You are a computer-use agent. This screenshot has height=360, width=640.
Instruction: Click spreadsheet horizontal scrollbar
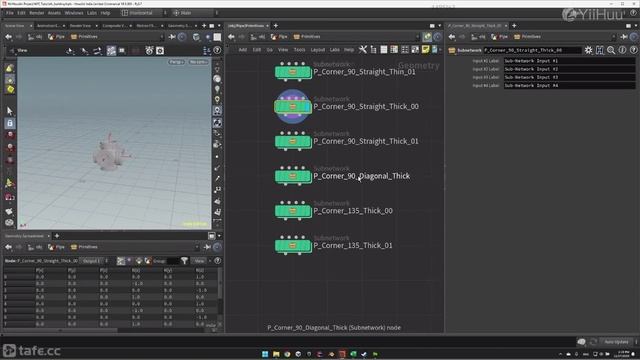tap(61, 330)
